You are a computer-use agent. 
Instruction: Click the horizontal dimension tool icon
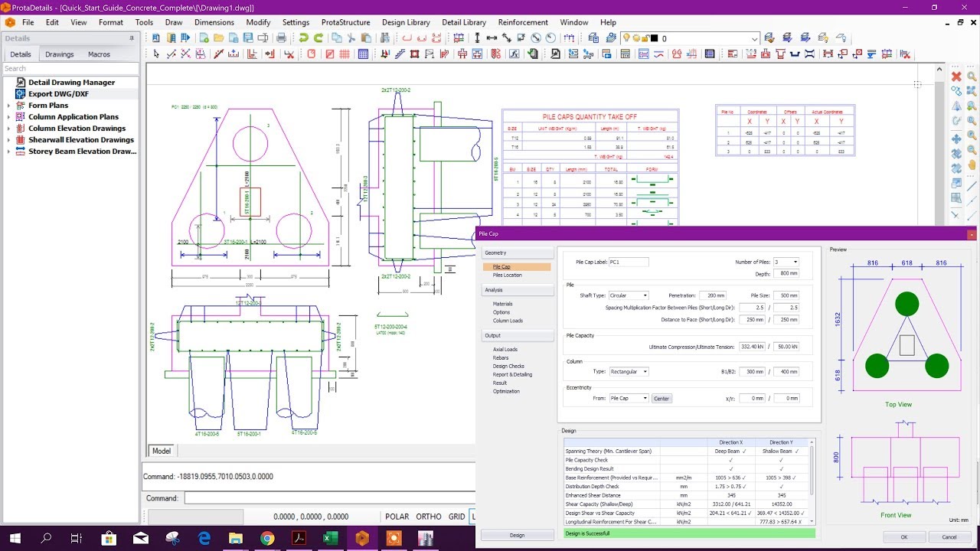(492, 37)
